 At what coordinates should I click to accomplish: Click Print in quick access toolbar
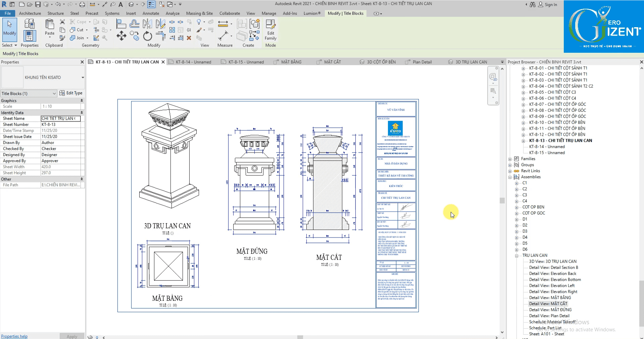click(82, 4)
